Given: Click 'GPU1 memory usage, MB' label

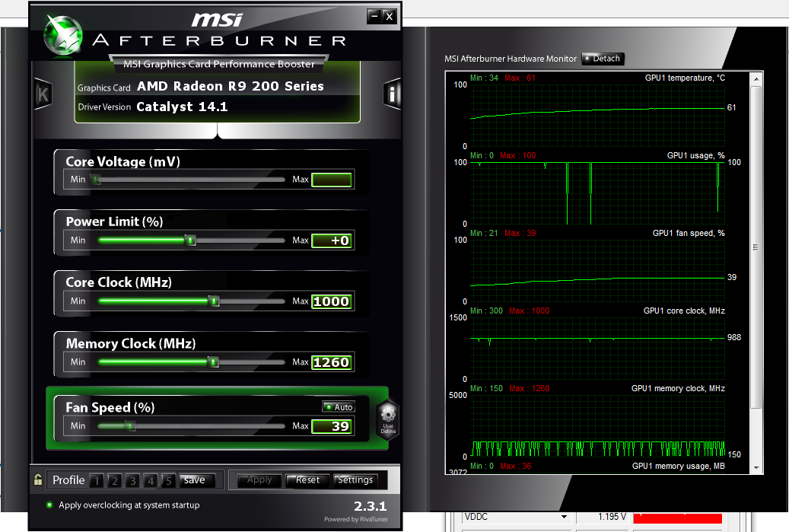Looking at the screenshot, I should (679, 466).
